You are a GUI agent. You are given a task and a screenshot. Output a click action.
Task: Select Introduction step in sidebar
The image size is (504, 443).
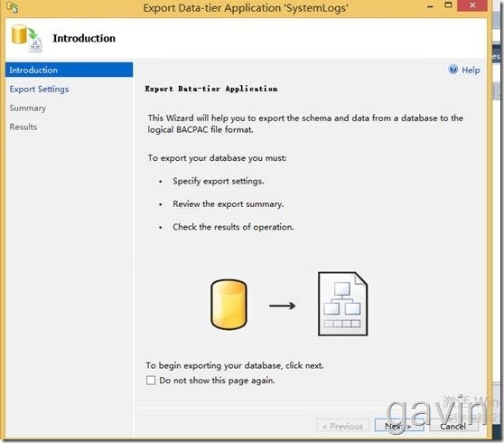pyautogui.click(x=69, y=70)
